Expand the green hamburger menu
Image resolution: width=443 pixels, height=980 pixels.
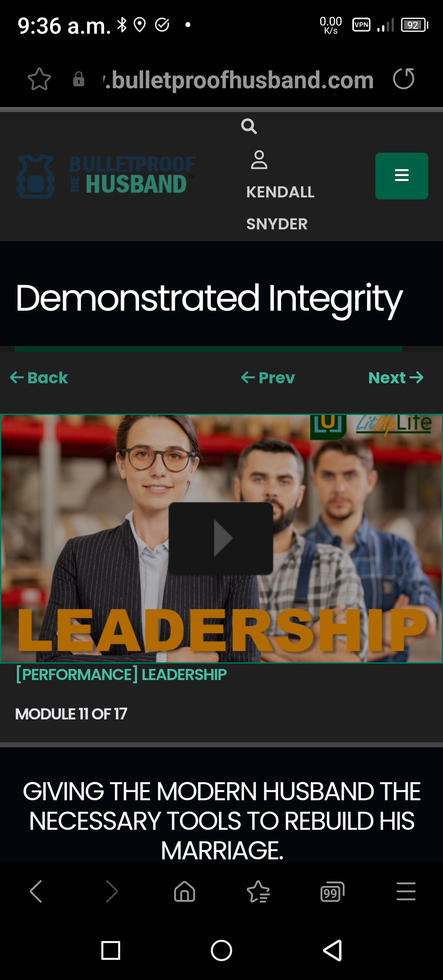pos(402,176)
